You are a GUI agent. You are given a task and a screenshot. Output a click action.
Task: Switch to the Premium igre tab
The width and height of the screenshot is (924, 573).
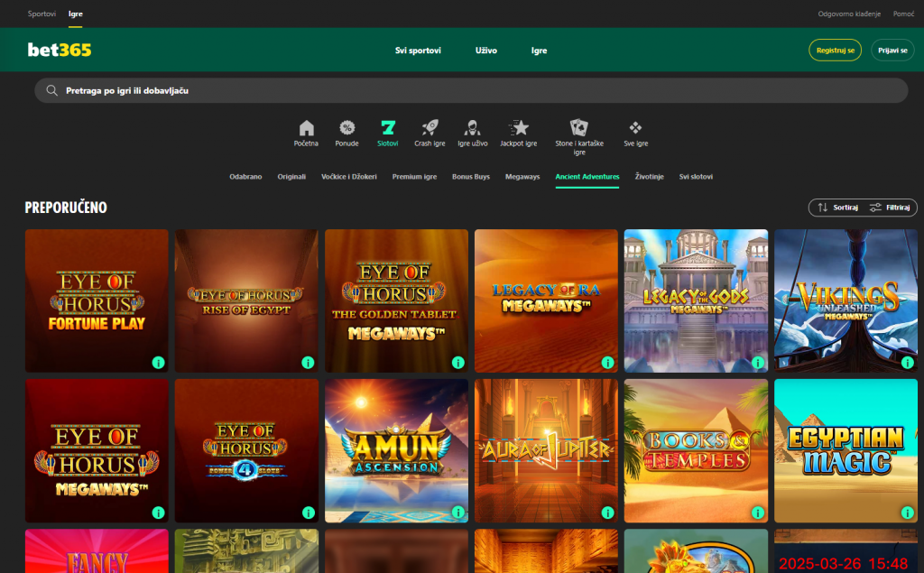414,176
